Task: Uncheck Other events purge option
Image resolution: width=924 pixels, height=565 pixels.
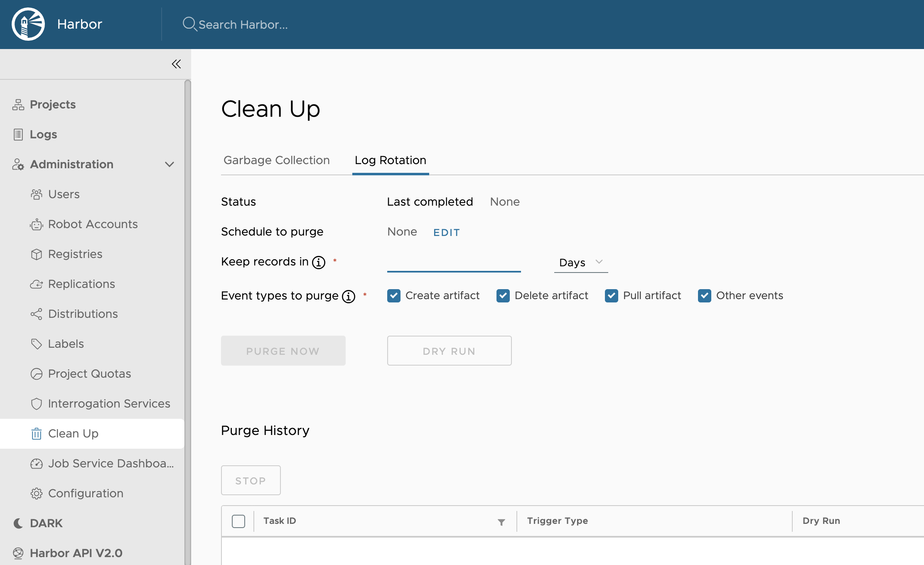Action: pos(704,296)
